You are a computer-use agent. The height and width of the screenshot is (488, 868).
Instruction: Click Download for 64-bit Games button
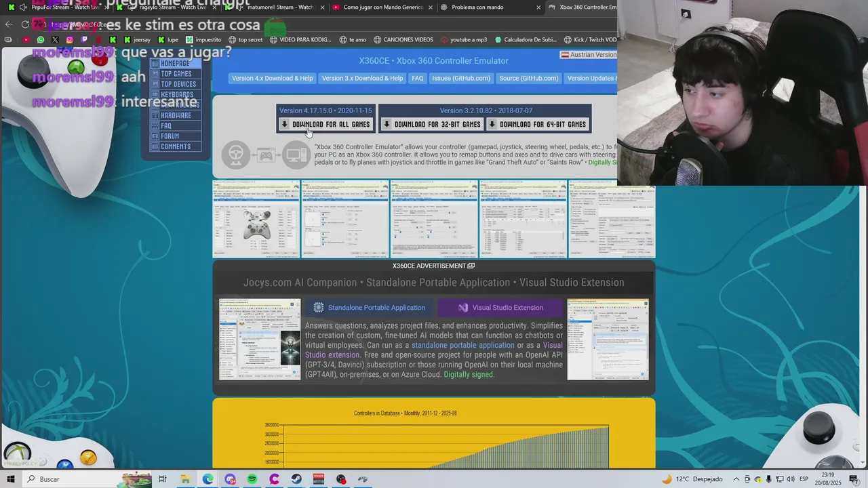click(537, 124)
